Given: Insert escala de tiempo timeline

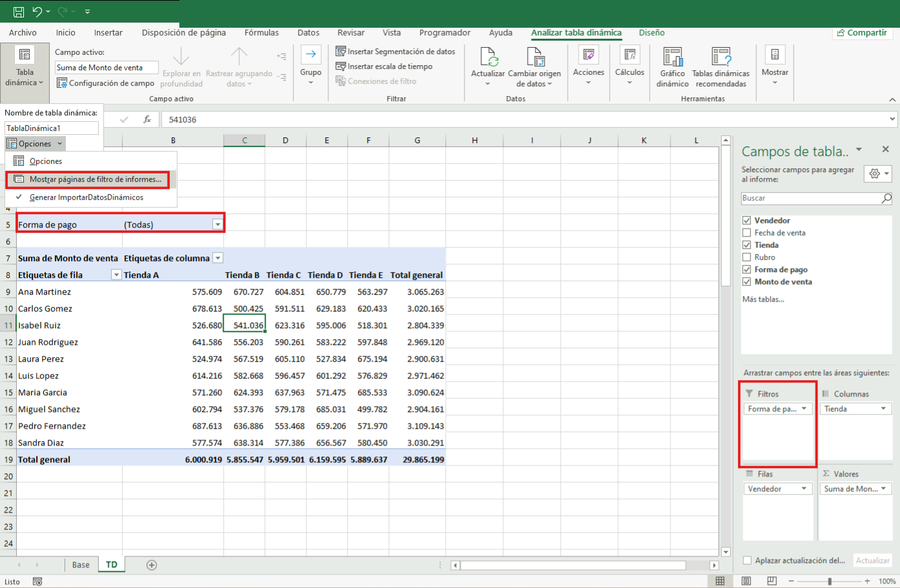Looking at the screenshot, I should pyautogui.click(x=384, y=66).
